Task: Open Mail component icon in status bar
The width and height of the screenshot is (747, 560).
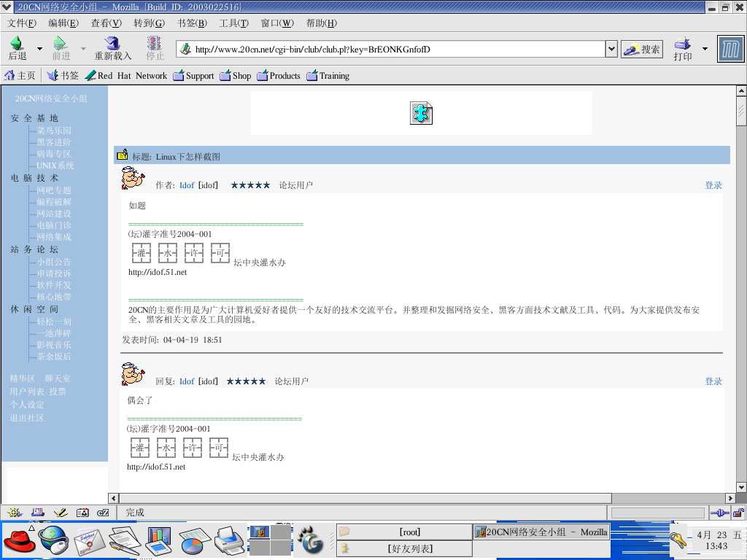Action: tap(38, 513)
